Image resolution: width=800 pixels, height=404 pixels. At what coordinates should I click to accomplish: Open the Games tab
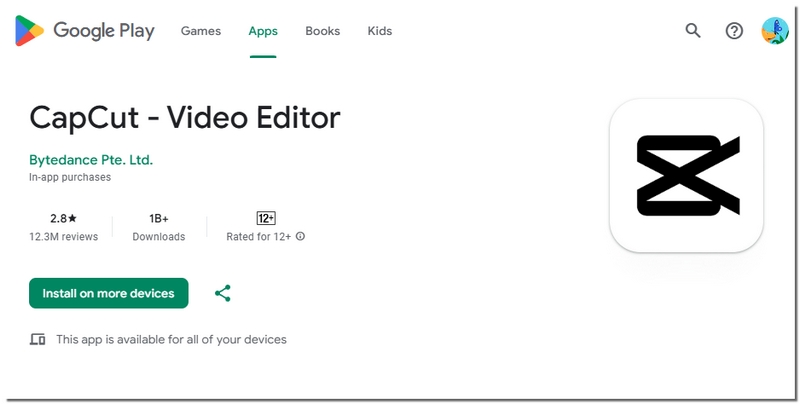pos(201,31)
